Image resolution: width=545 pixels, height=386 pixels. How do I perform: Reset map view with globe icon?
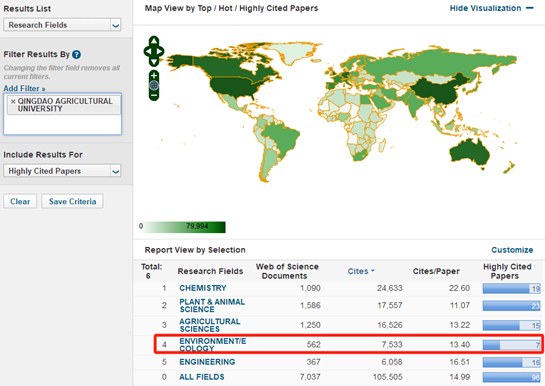pyautogui.click(x=154, y=85)
